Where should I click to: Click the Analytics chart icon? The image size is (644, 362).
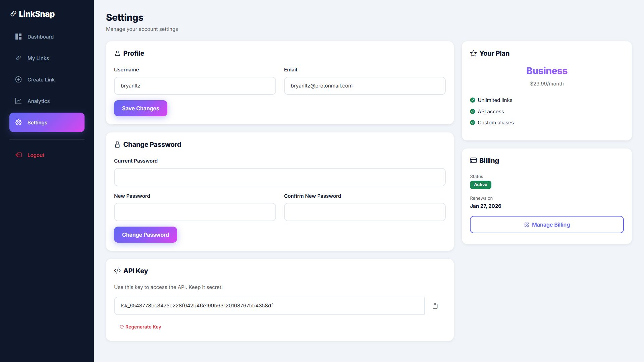click(x=18, y=101)
